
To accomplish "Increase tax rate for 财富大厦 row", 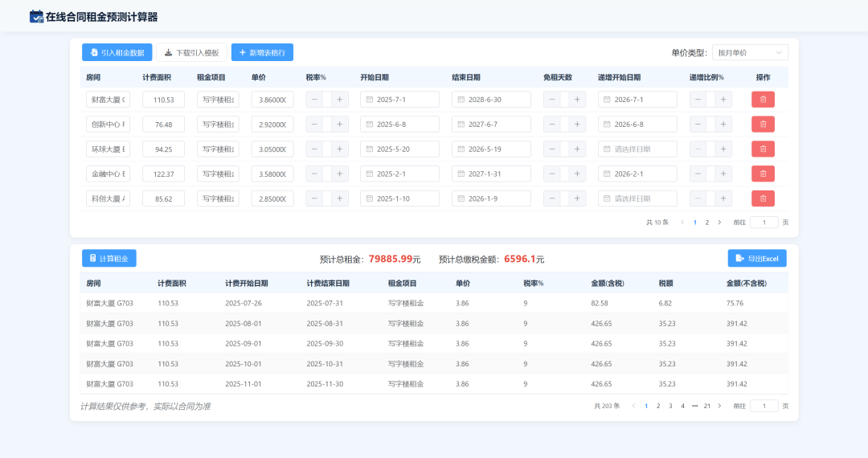I will (x=341, y=100).
